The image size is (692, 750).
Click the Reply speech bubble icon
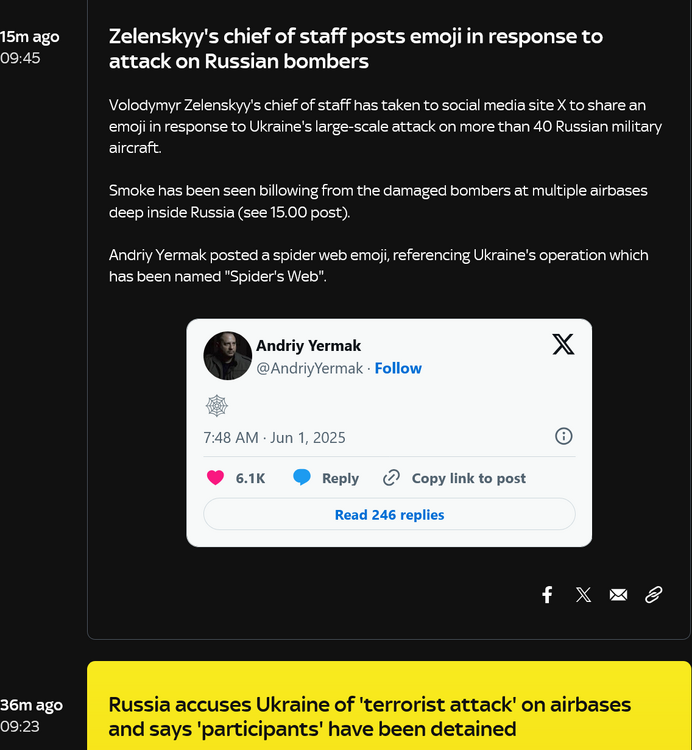pos(302,478)
